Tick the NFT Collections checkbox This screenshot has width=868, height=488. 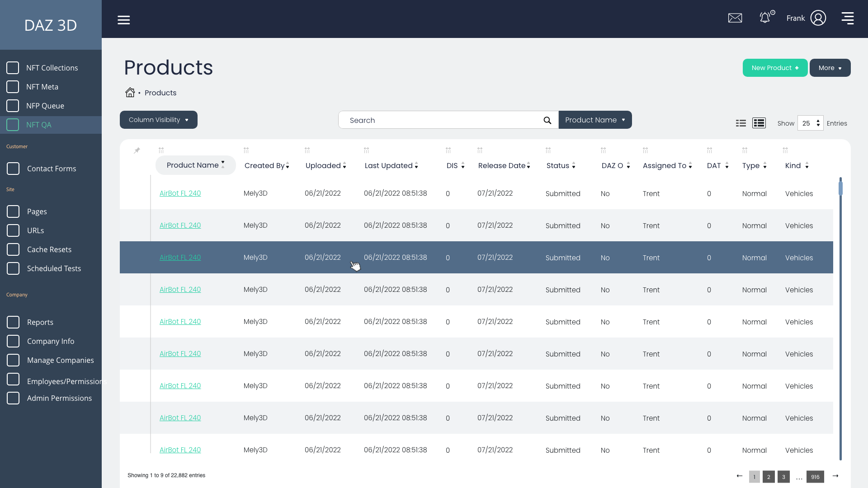tap(13, 68)
